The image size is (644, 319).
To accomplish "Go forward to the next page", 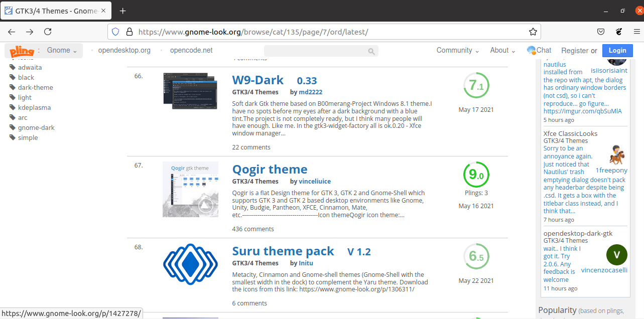I will click(30, 32).
